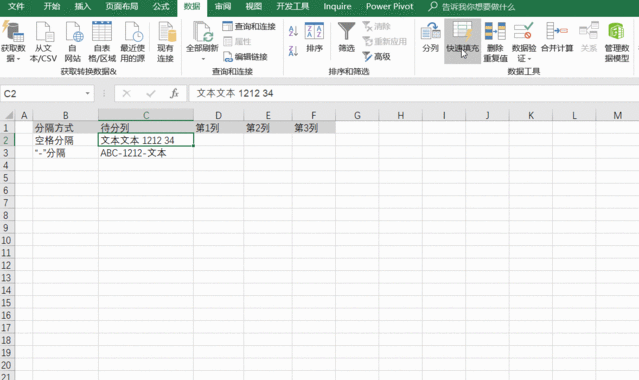The width and height of the screenshot is (639, 380).
Task: Click the Refresh All (全部刷新) icon
Action: [202, 32]
